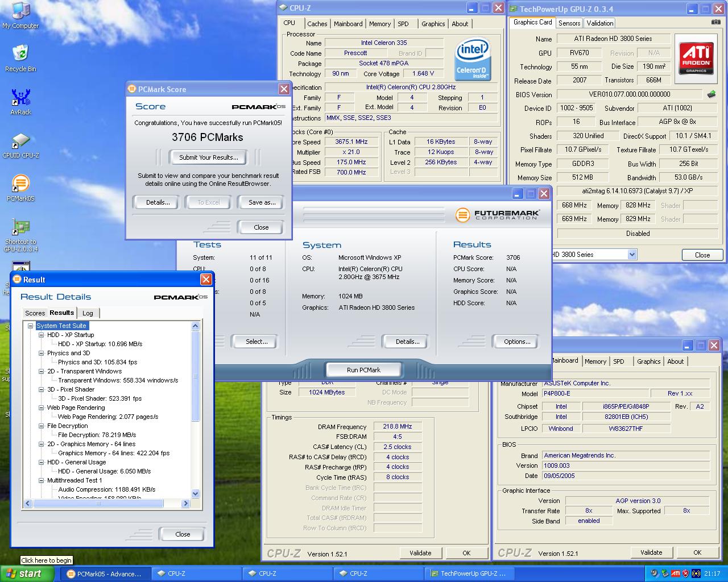Open the Caches tab in top CPU-Z
728x582 pixels.
[317, 24]
